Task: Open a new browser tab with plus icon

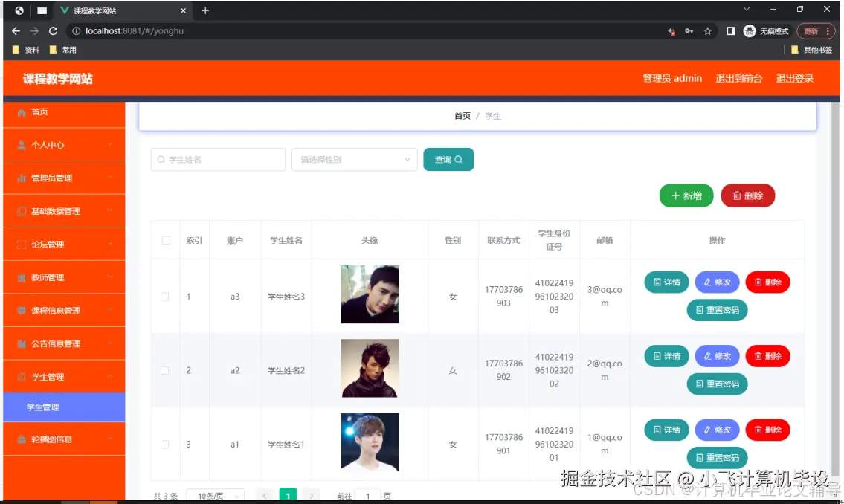Action: coord(205,10)
